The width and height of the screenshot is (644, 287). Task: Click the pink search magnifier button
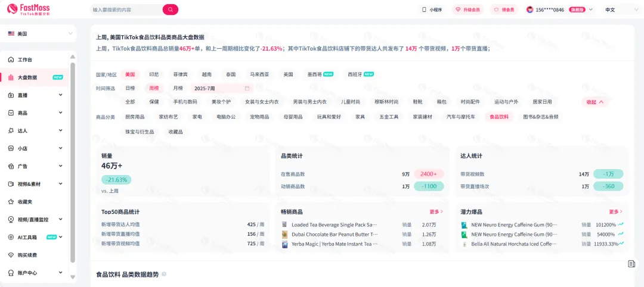click(x=171, y=10)
